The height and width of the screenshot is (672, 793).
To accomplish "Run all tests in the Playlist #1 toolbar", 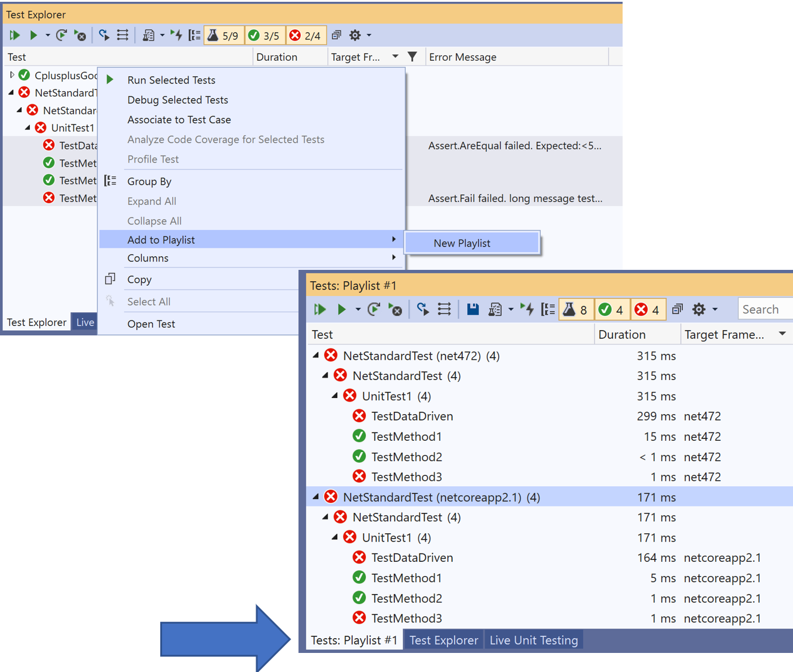I will (x=320, y=309).
